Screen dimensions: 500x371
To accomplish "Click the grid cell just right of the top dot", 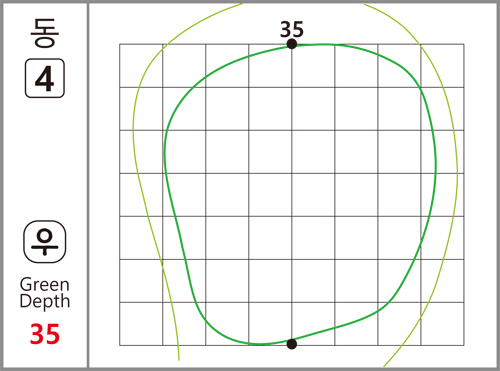I will pos(313,66).
